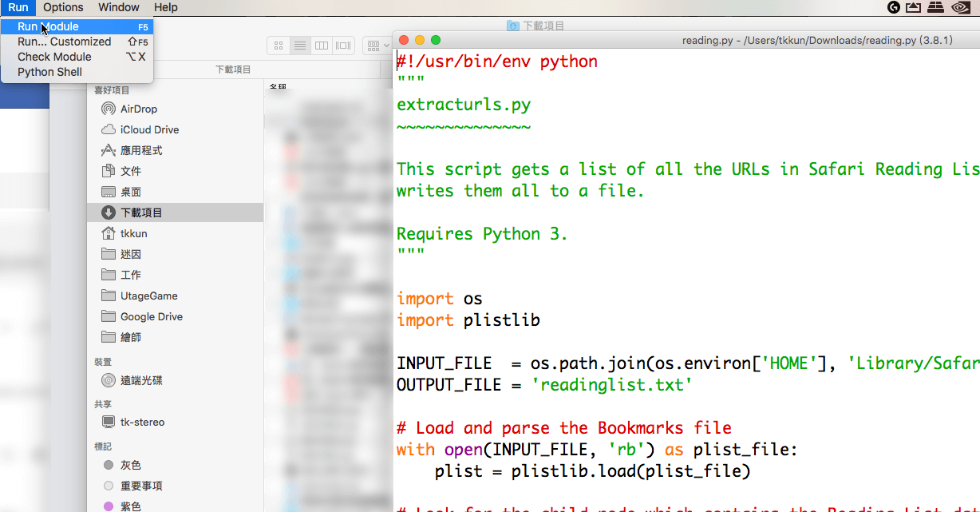Open Finder item arrangement dropdown
This screenshot has height=512, width=980.
pos(376,46)
